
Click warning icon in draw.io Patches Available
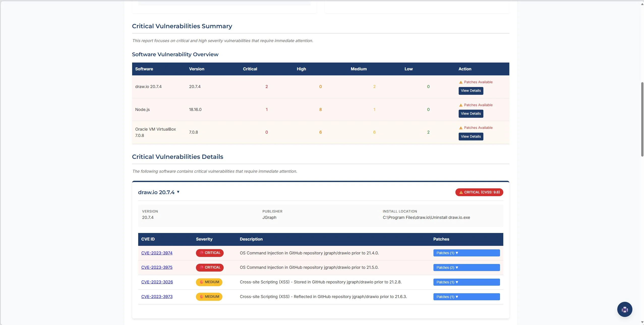pos(461,82)
